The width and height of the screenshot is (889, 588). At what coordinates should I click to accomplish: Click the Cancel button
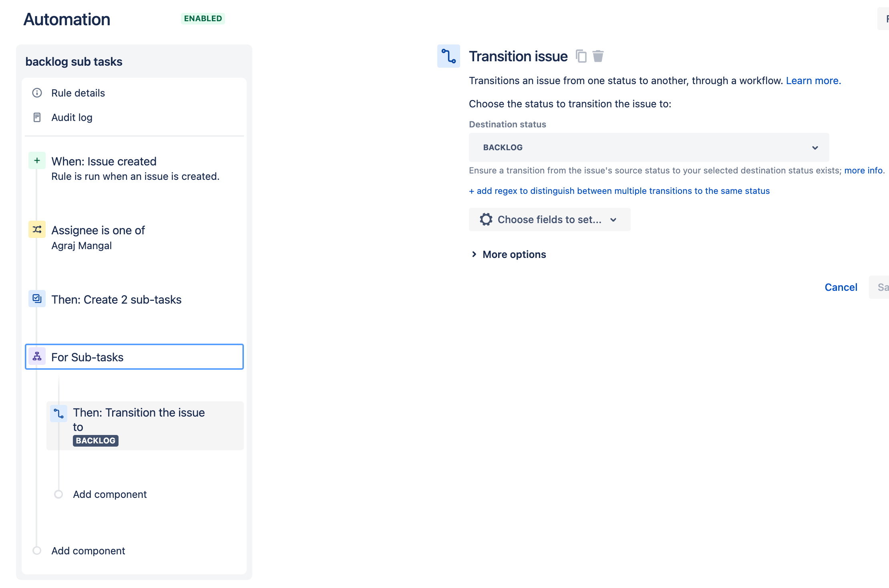click(x=841, y=287)
